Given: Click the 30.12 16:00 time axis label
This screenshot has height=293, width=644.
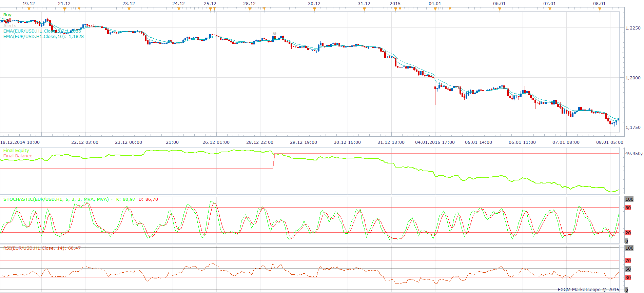Looking at the screenshot, I should 347,142.
